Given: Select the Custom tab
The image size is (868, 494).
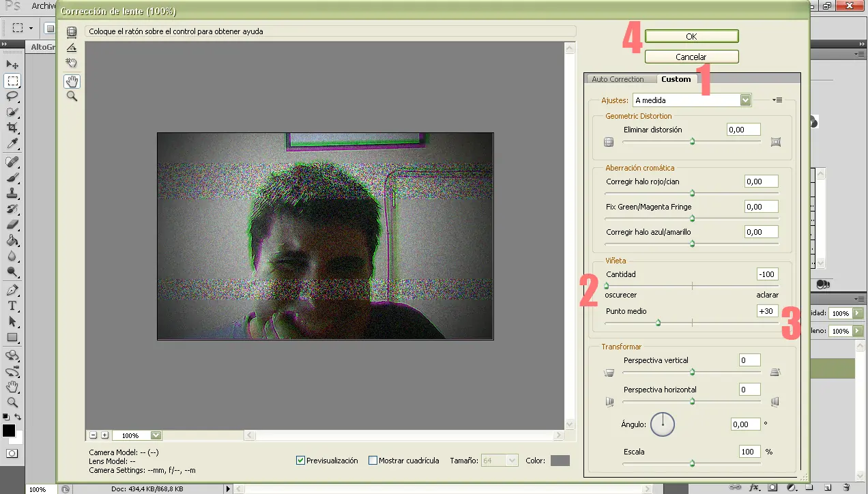Looking at the screenshot, I should pos(676,79).
